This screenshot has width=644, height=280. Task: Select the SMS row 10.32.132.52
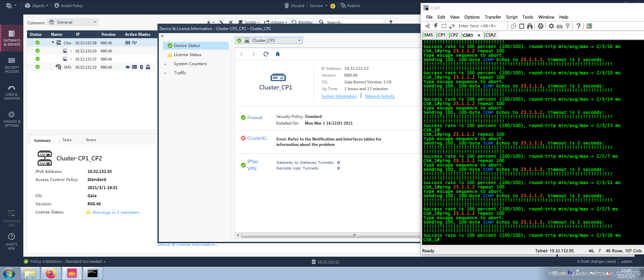coord(92,67)
